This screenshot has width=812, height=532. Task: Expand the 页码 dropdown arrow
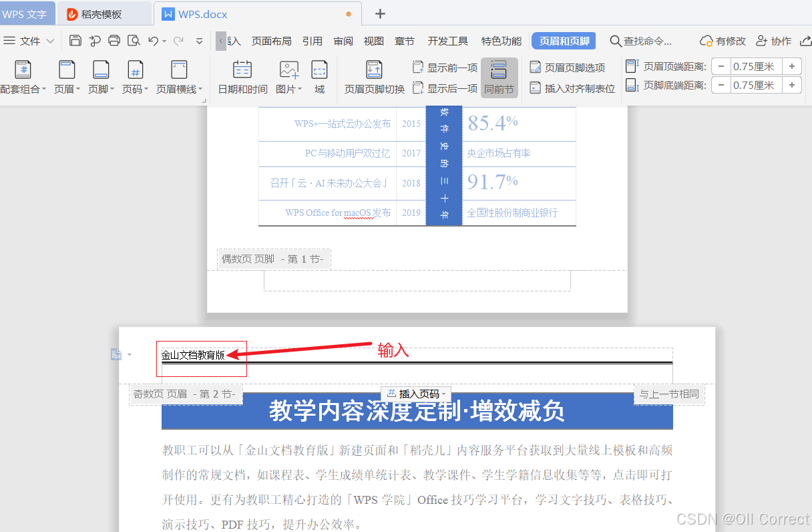pyautogui.click(x=146, y=90)
